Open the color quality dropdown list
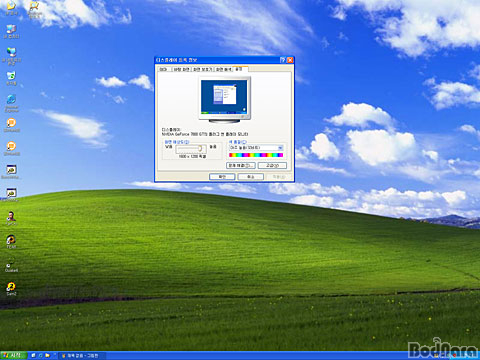The width and height of the screenshot is (480, 360). tap(256, 147)
